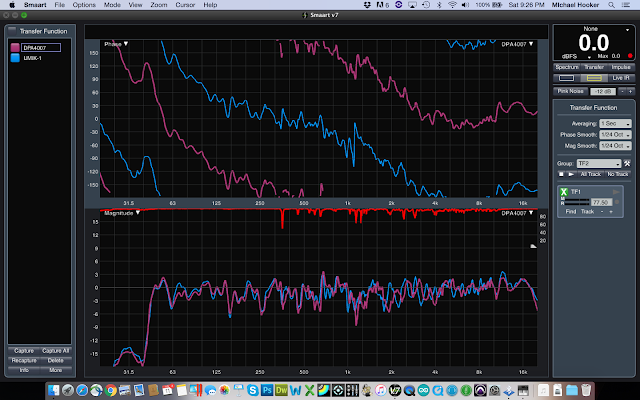
Task: Launch Safari from the dock
Action: pos(82,391)
